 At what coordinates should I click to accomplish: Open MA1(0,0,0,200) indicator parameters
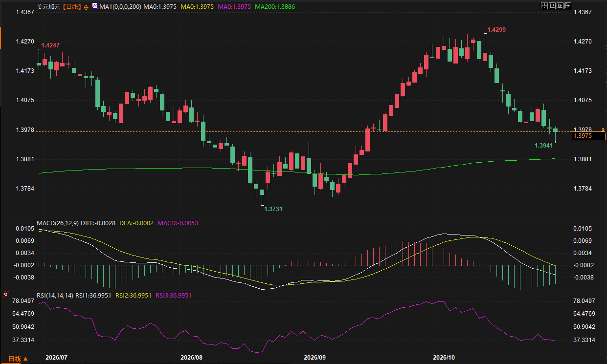point(120,7)
